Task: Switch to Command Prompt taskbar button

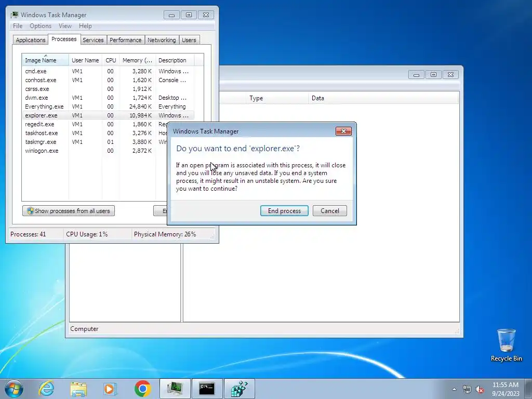Action: [x=207, y=389]
